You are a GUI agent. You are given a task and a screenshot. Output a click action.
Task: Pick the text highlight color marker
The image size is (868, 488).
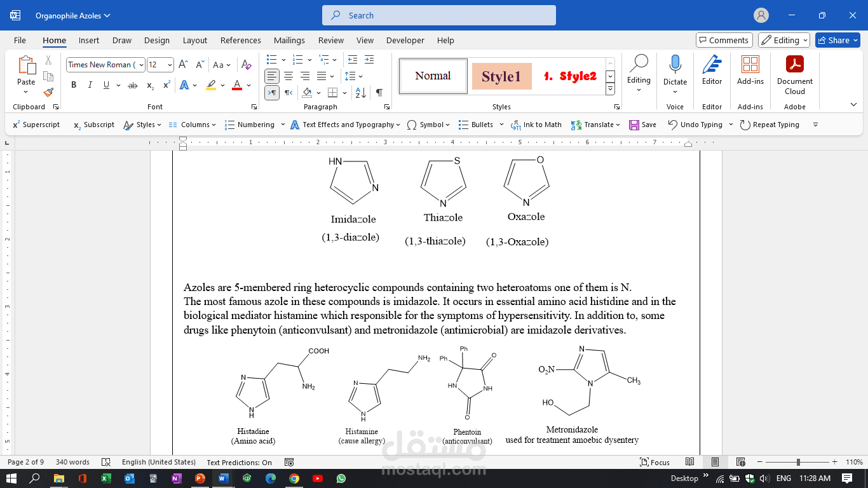coord(211,85)
